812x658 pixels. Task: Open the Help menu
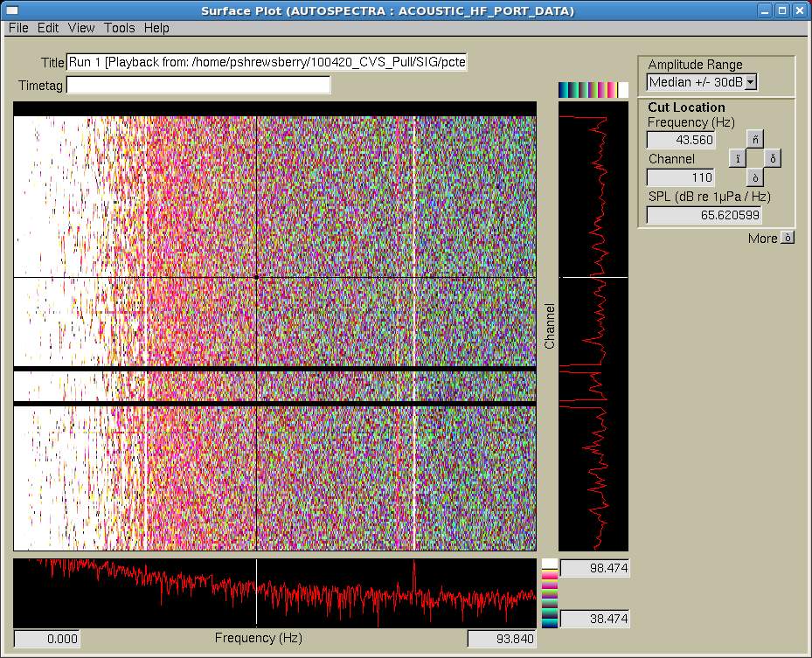click(x=156, y=28)
